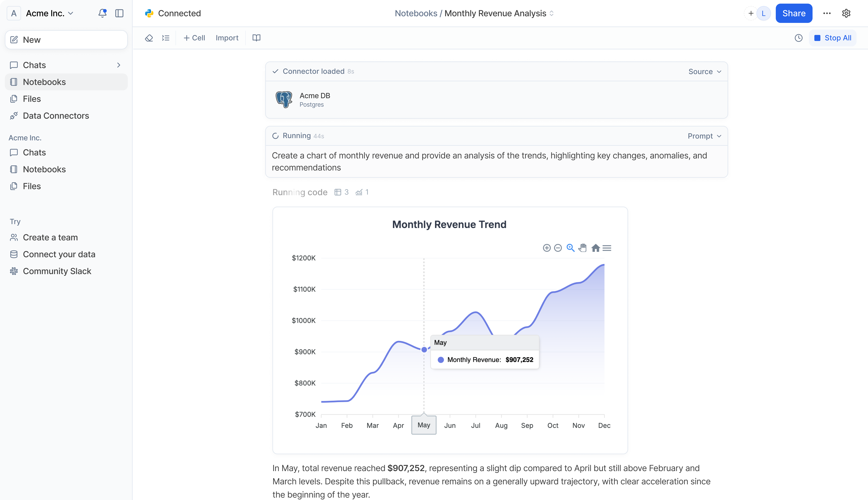Screen dimensions: 868x500
Task: Open the notifications bell
Action: [x=102, y=13]
